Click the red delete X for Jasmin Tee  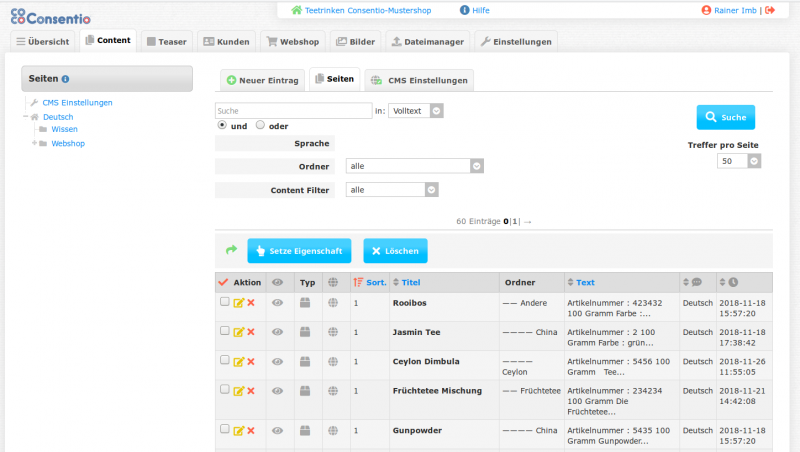point(251,332)
